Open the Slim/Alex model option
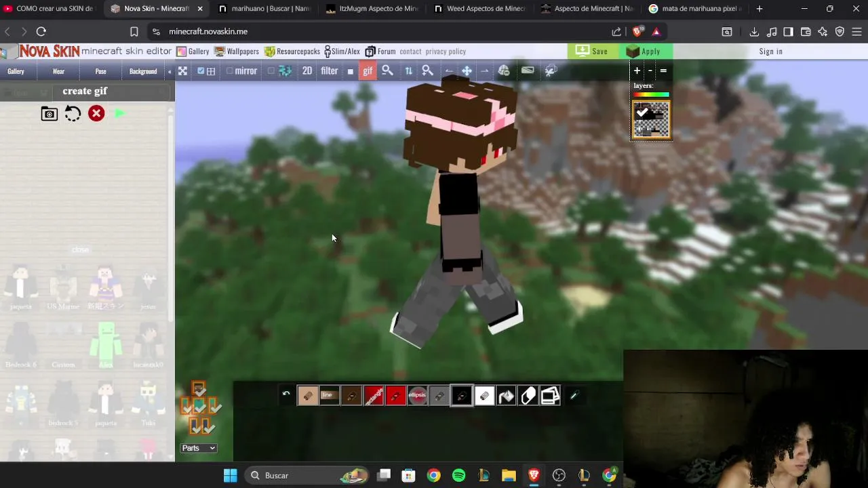Image resolution: width=868 pixels, height=488 pixels. pos(342,52)
